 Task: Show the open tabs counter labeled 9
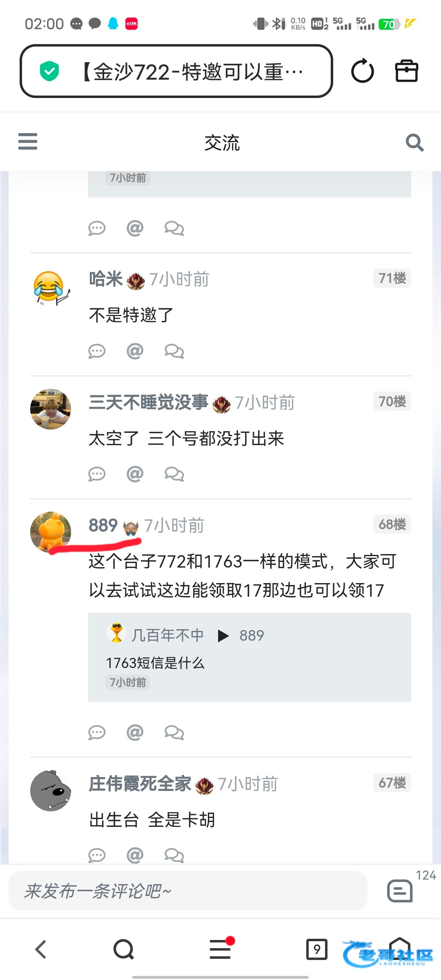(x=317, y=949)
